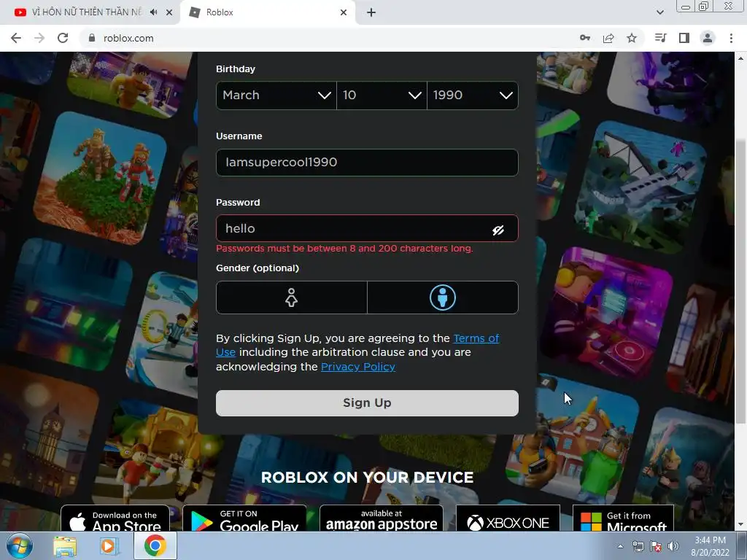Click the Username field
The image size is (747, 560).
[x=367, y=163]
